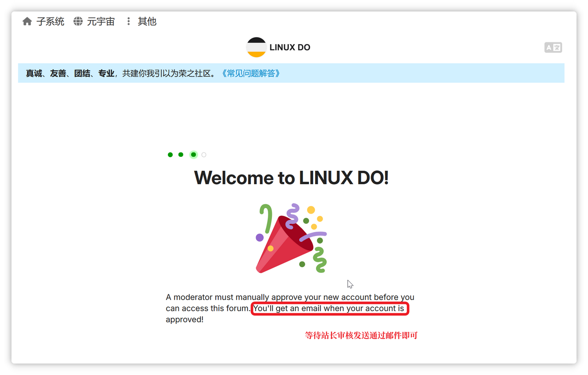Click the LINUX DO title text

[x=290, y=47]
